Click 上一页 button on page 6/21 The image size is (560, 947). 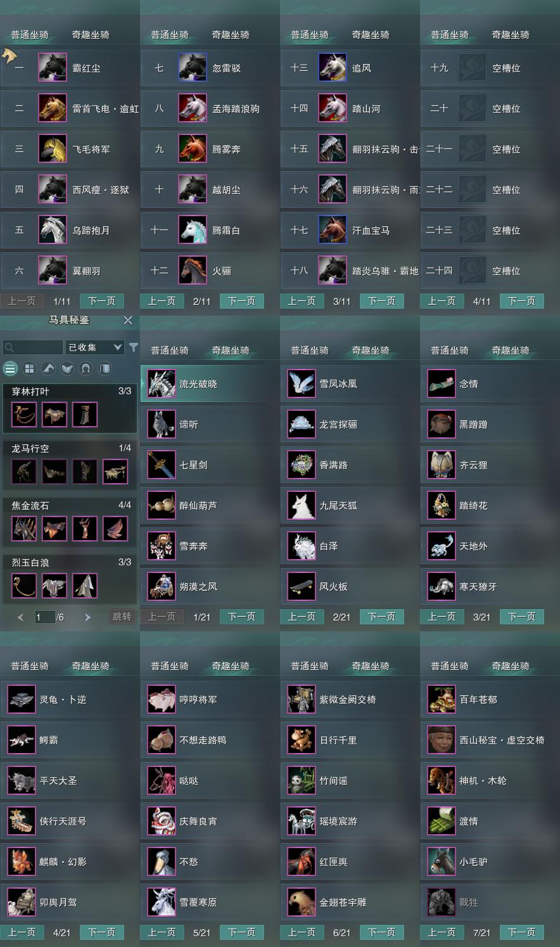tap(302, 932)
